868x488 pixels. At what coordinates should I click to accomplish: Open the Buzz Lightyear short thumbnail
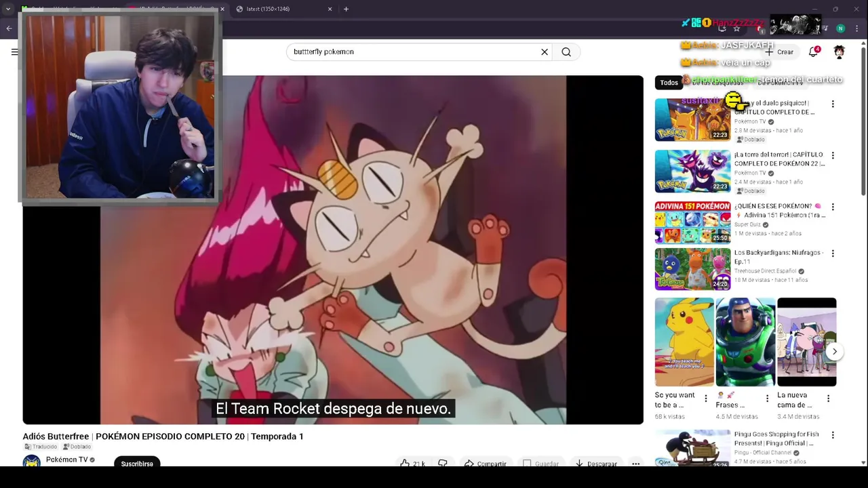pyautogui.click(x=745, y=342)
